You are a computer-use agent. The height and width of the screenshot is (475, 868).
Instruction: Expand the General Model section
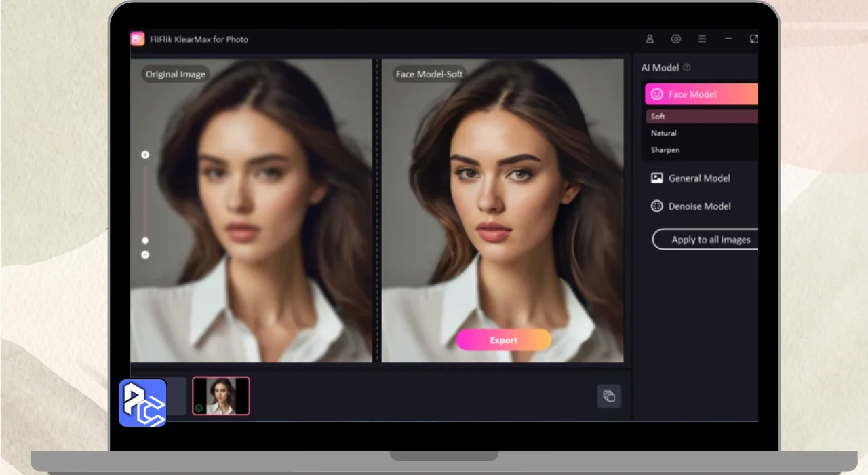point(699,178)
